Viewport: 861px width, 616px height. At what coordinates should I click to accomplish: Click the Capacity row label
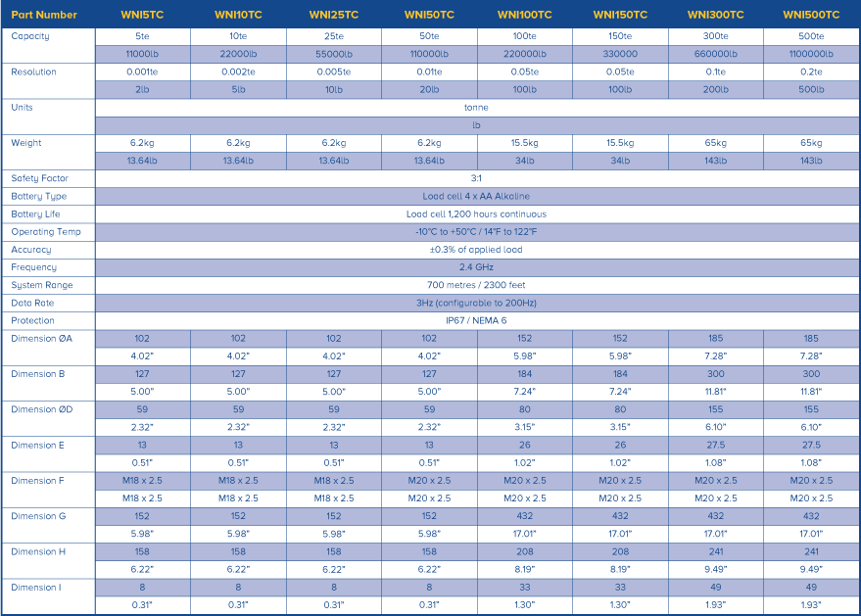click(30, 36)
